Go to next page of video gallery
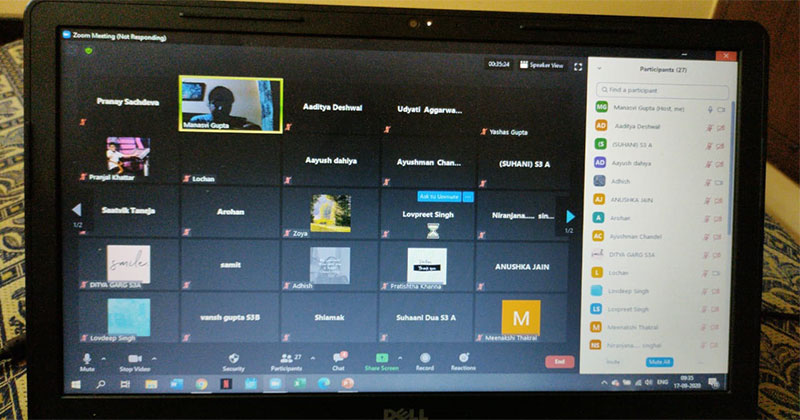800x420 pixels. pos(571,215)
